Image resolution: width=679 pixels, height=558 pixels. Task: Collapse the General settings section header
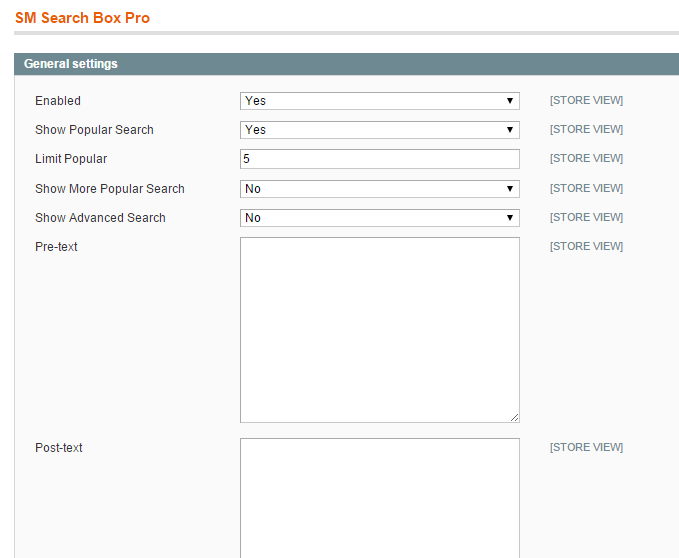346,64
